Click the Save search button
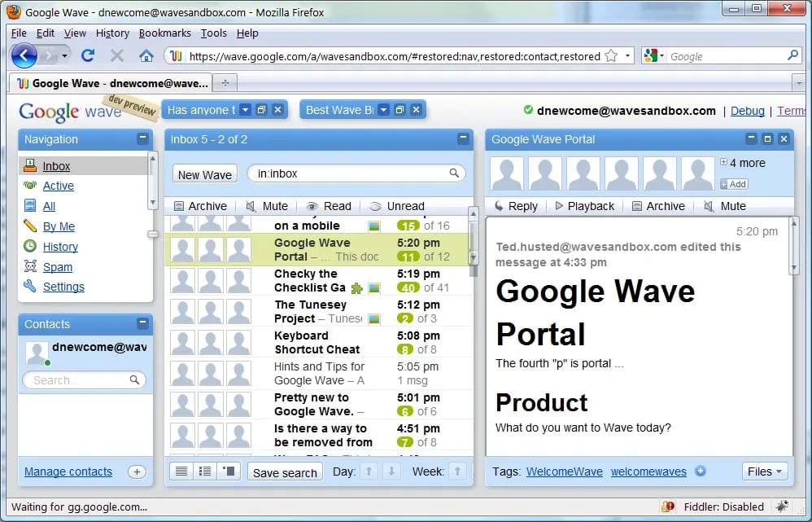Image resolution: width=812 pixels, height=522 pixels. tap(285, 472)
